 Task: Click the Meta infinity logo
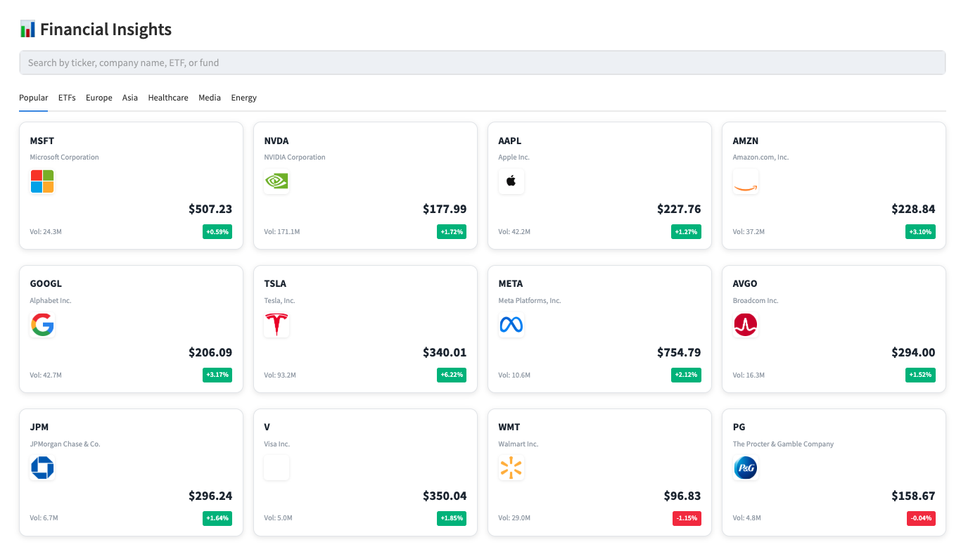click(511, 325)
